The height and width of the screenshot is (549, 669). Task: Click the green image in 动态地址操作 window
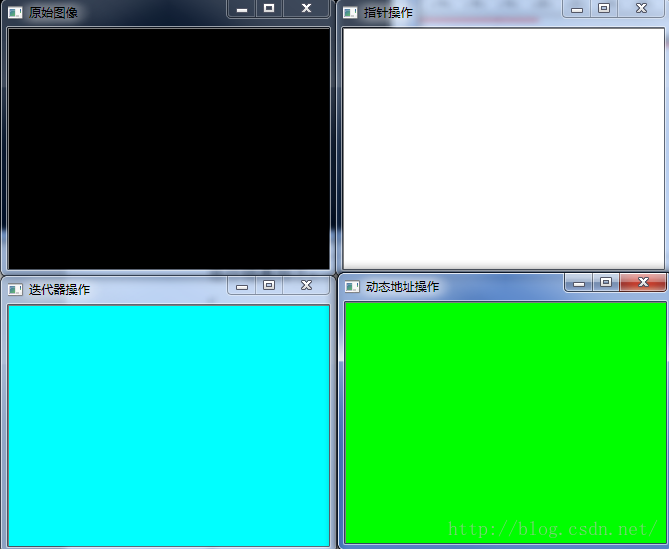506,423
